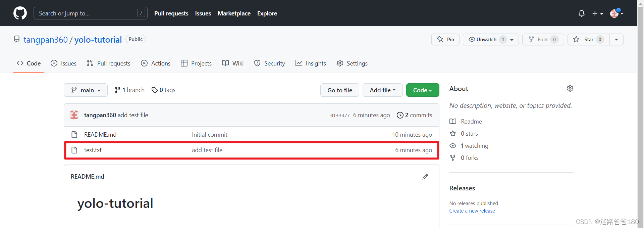This screenshot has width=644, height=228.
Task: Click the Go to file button
Action: tap(340, 90)
